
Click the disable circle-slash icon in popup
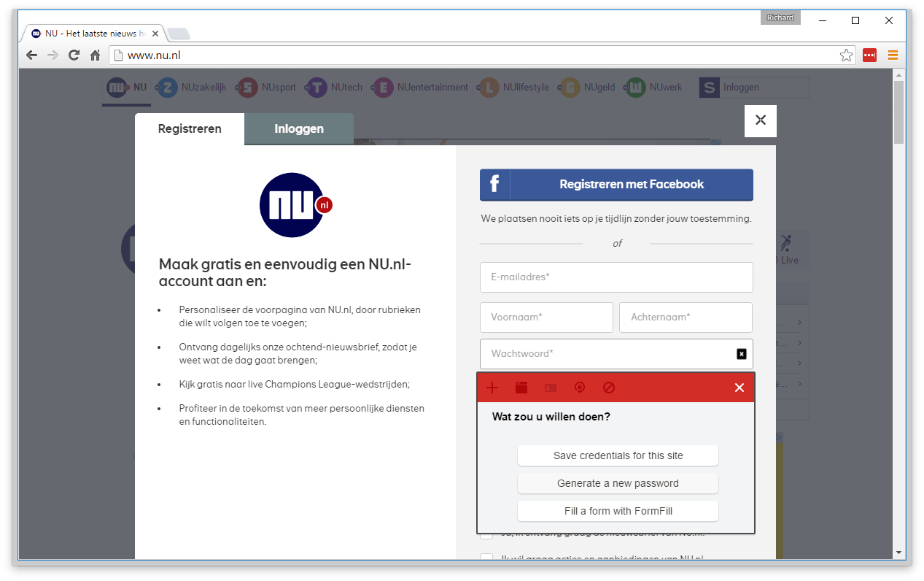(609, 388)
